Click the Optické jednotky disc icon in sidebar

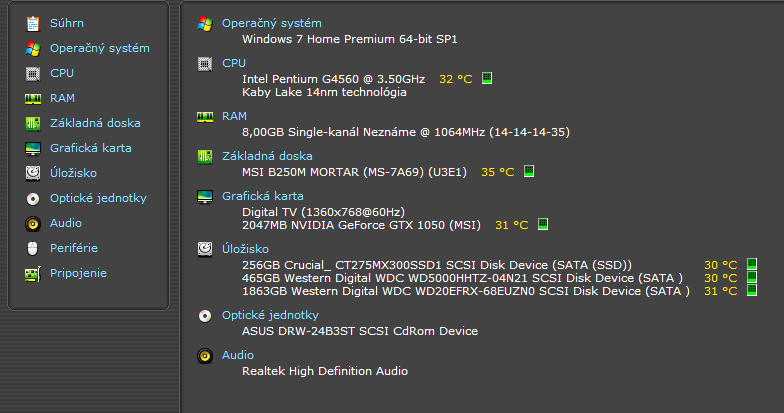32,198
